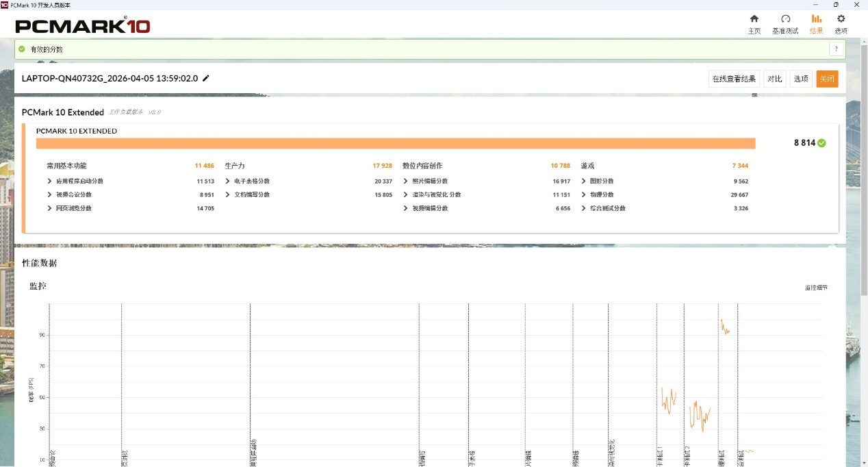The image size is (868, 467).
Task: Click the physics test FPS peak near 90
Action: point(724,327)
